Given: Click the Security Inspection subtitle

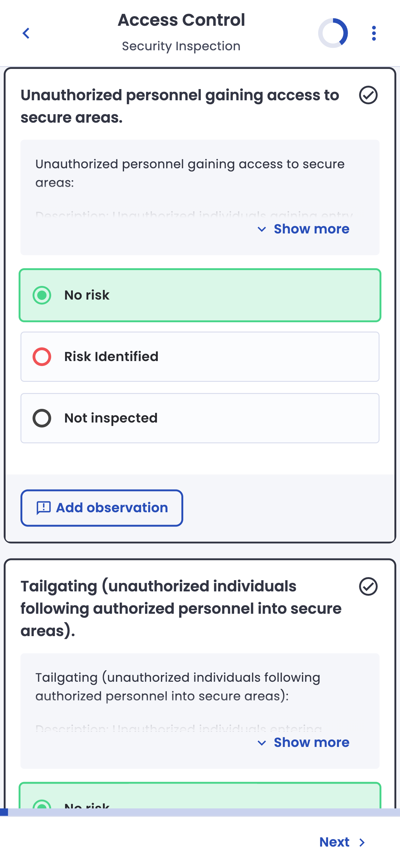Looking at the screenshot, I should pyautogui.click(x=181, y=46).
